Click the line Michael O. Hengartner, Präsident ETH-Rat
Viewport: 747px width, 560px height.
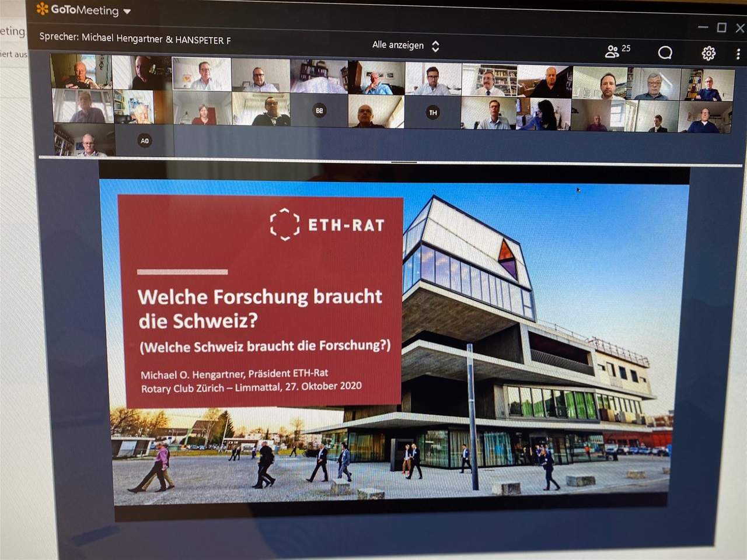click(x=234, y=373)
